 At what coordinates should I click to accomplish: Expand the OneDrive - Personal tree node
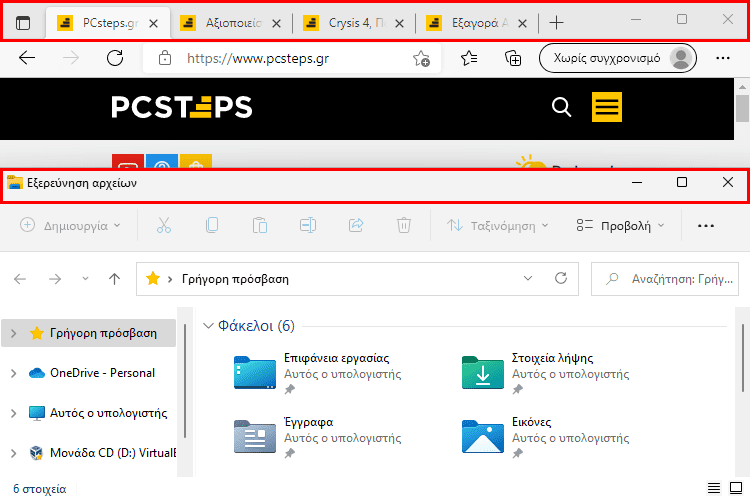coord(12,373)
